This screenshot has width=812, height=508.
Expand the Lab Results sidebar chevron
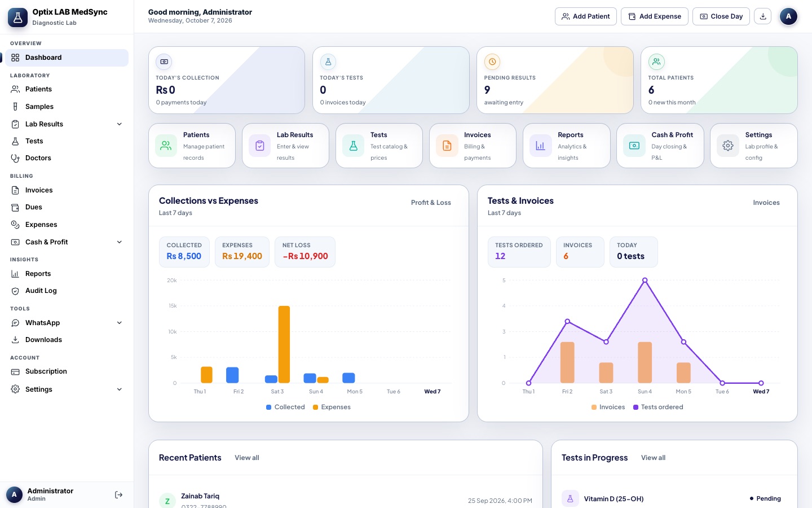coord(120,124)
